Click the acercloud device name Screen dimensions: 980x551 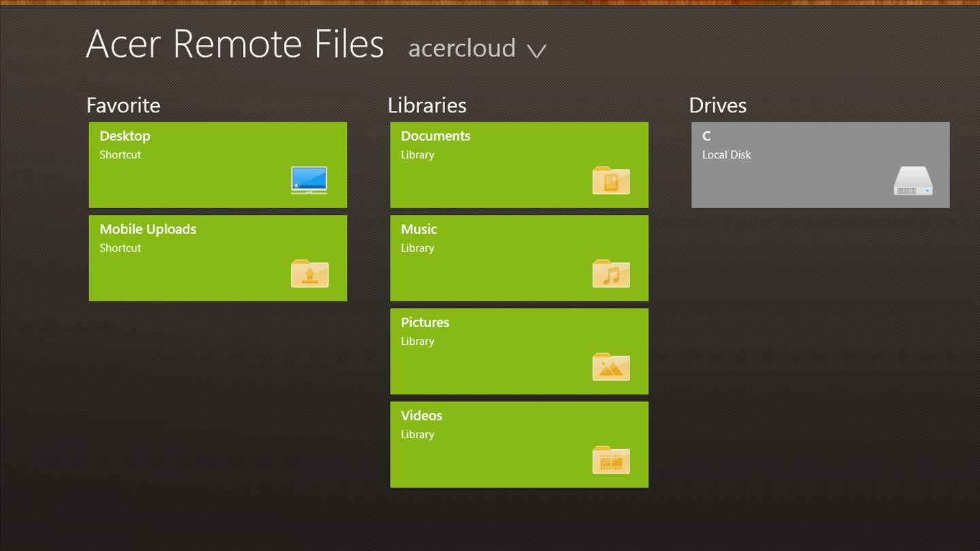point(462,48)
